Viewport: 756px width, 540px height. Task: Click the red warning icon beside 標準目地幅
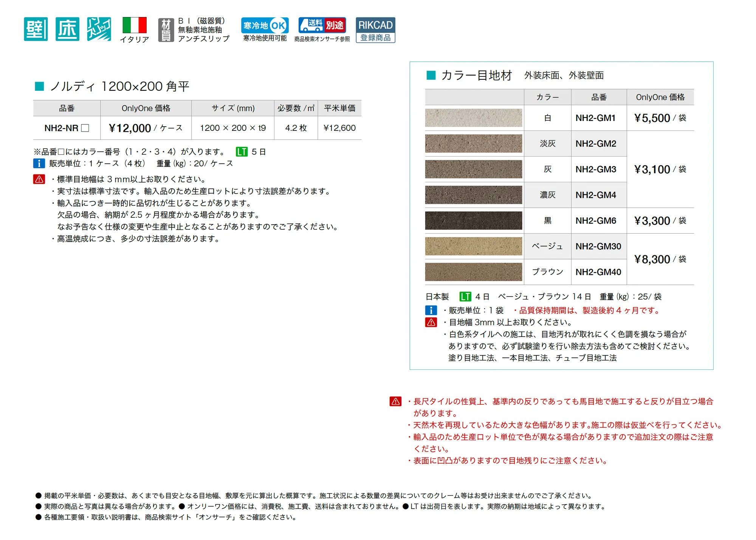(39, 179)
